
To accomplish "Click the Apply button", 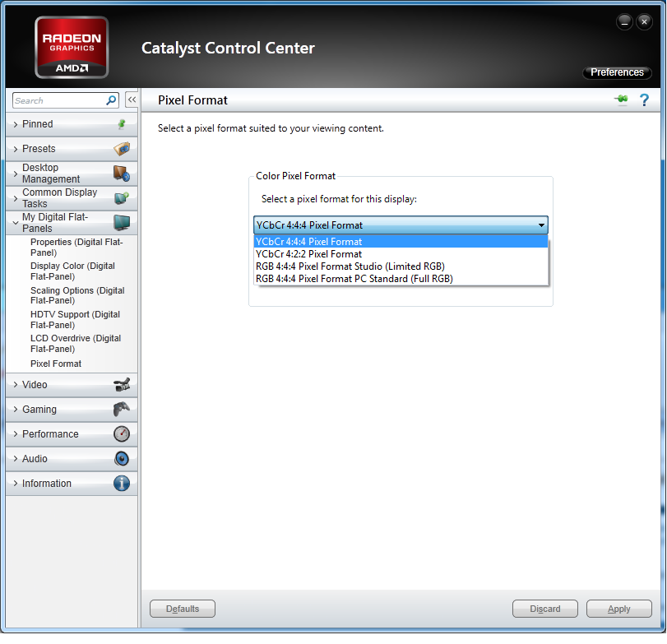I will (619, 609).
